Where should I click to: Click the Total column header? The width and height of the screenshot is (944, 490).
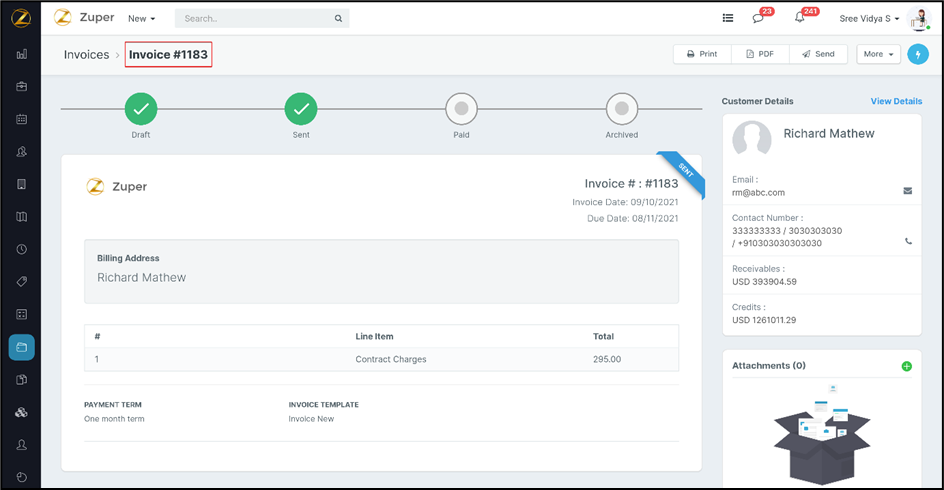[603, 336]
